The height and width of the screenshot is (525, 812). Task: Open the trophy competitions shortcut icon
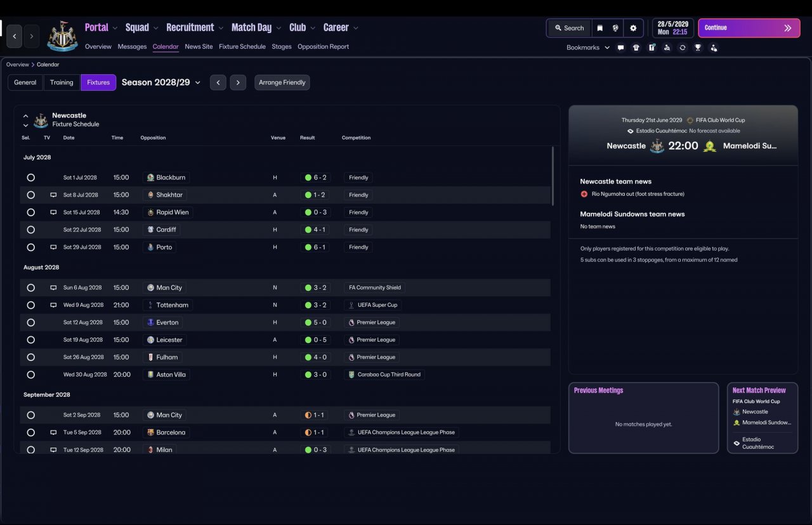click(x=698, y=48)
